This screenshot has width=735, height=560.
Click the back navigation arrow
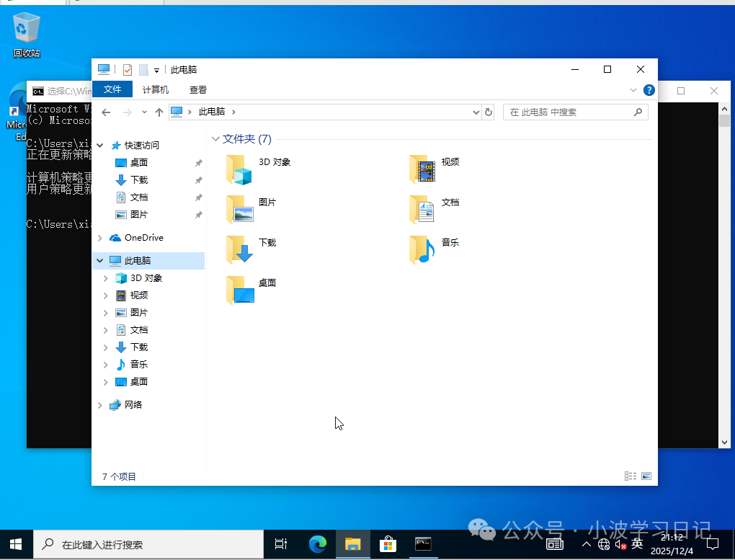(105, 112)
